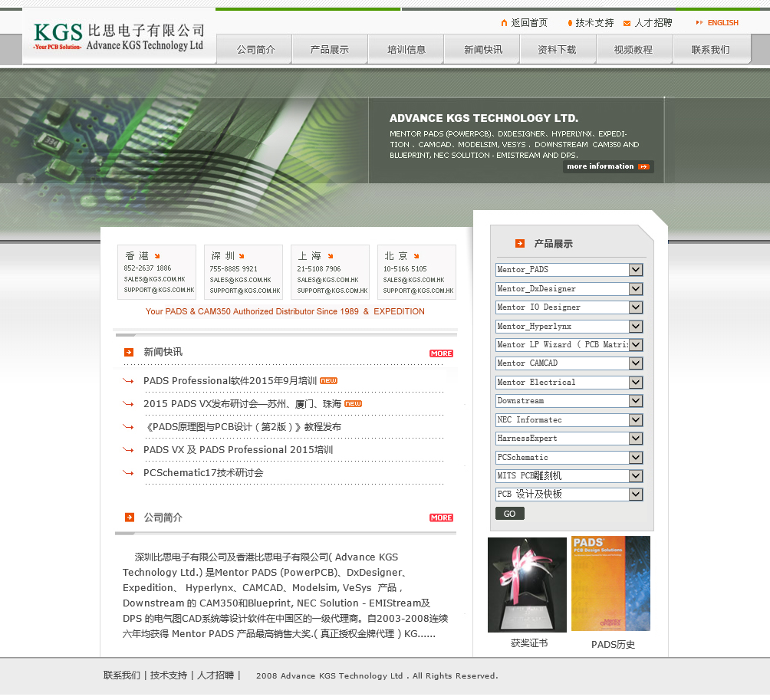
Task: Click the red arrow before 《PADS原理图与PCB设计》
Action: (x=128, y=426)
